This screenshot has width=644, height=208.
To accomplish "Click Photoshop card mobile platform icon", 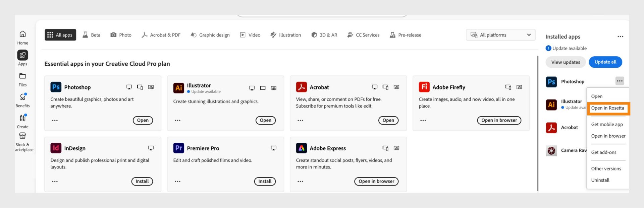I will click(140, 87).
